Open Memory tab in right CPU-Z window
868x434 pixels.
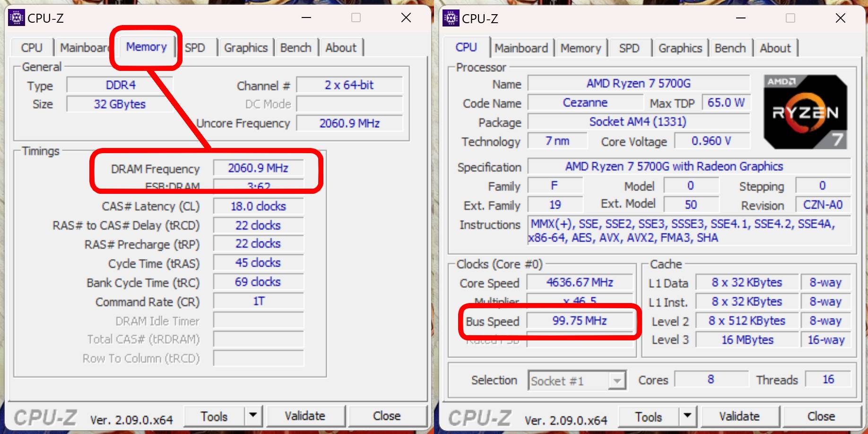tap(581, 48)
